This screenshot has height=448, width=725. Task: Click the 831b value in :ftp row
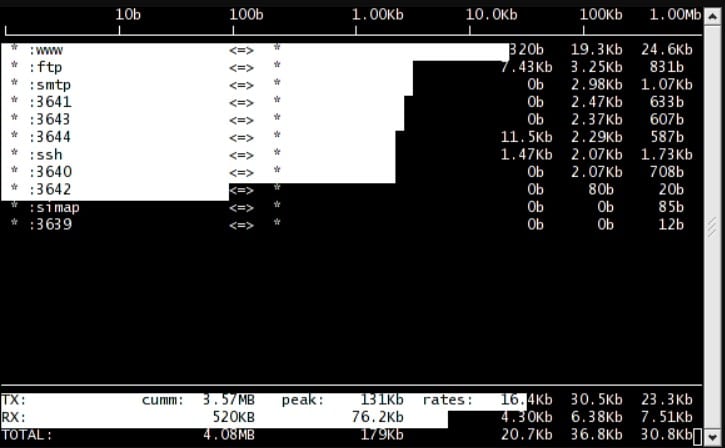point(667,67)
